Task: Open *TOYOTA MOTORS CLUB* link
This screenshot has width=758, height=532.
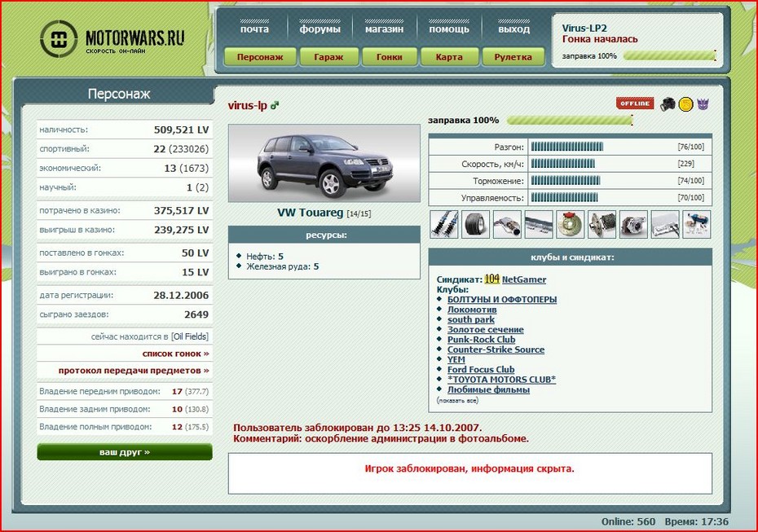Action: coord(501,380)
